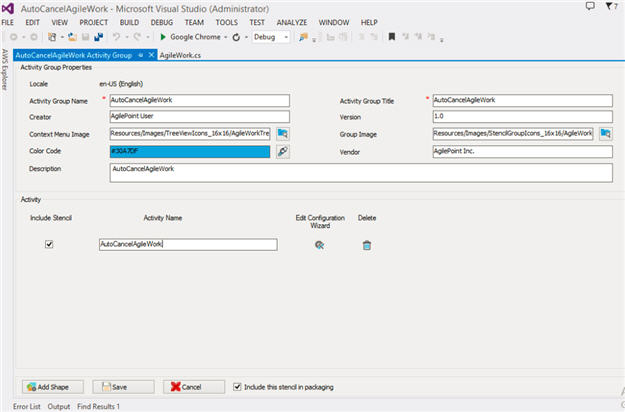The height and width of the screenshot is (412, 625).
Task: Click the Visual Studio logo icon
Action: tap(8, 8)
